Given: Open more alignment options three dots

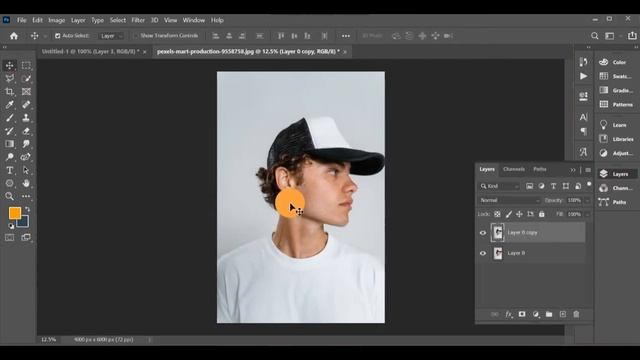Looking at the screenshot, I should tap(346, 36).
